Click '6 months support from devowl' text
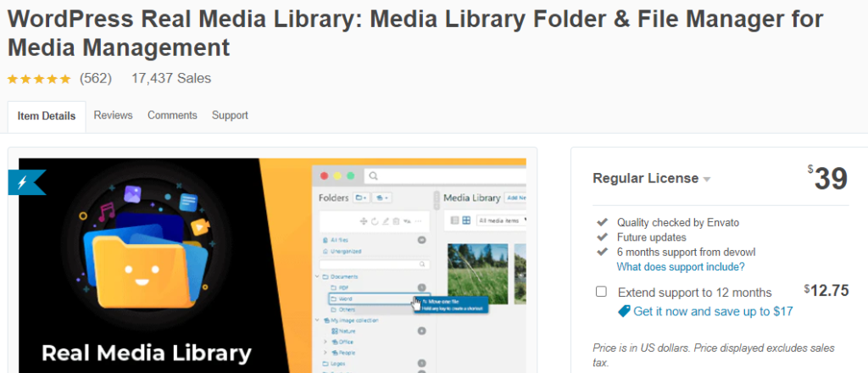This screenshot has width=868, height=373. (x=687, y=253)
